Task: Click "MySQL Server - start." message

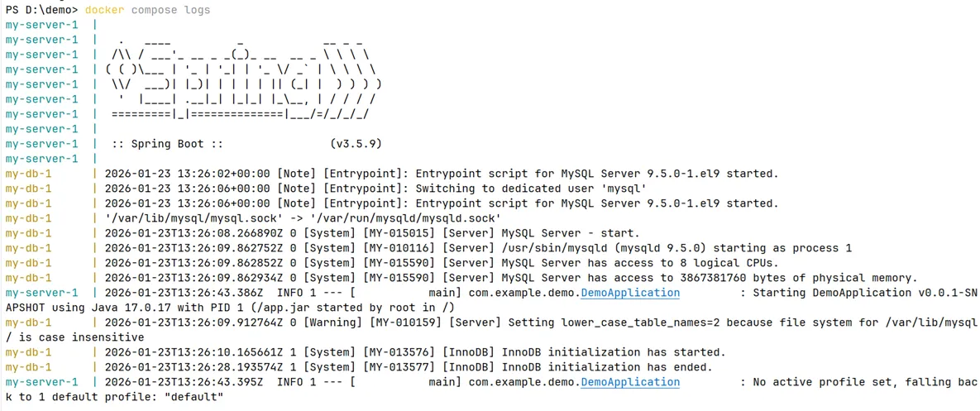Action: pyautogui.click(x=571, y=233)
